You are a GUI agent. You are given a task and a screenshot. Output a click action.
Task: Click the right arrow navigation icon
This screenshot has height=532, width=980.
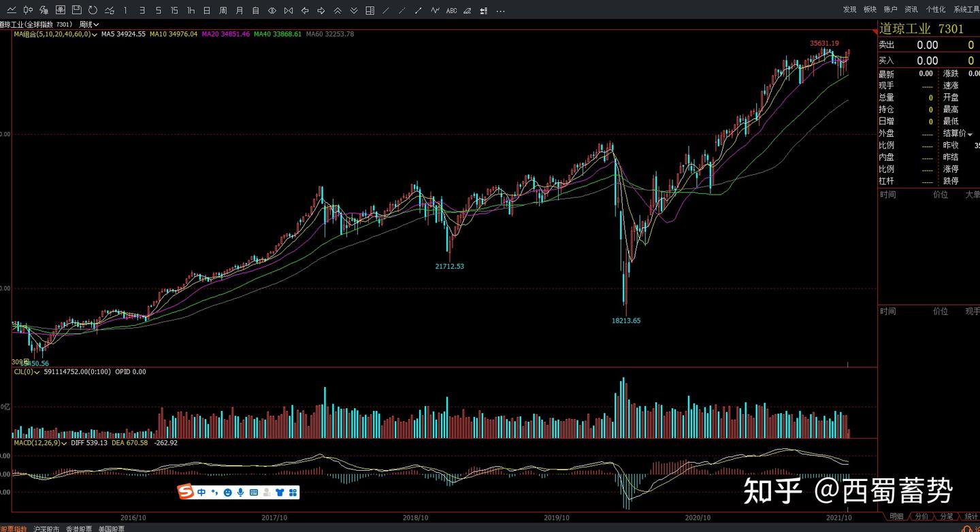coord(321,10)
